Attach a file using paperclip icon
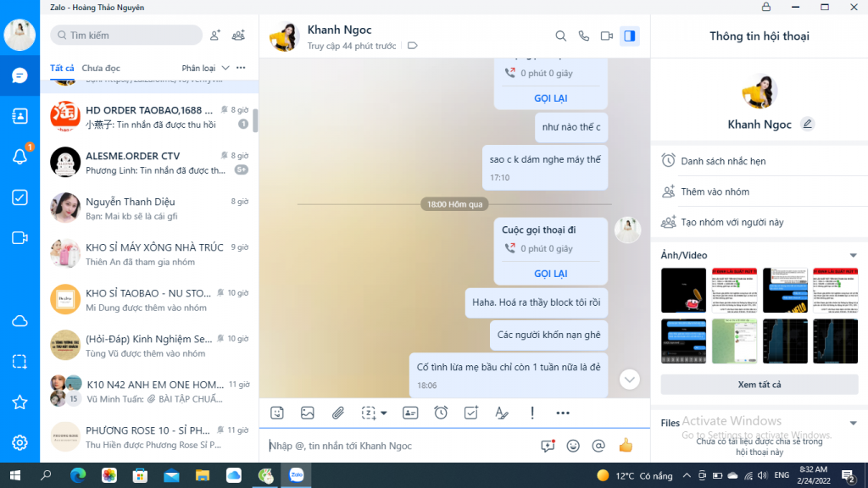This screenshot has height=488, width=868. pos(337,413)
